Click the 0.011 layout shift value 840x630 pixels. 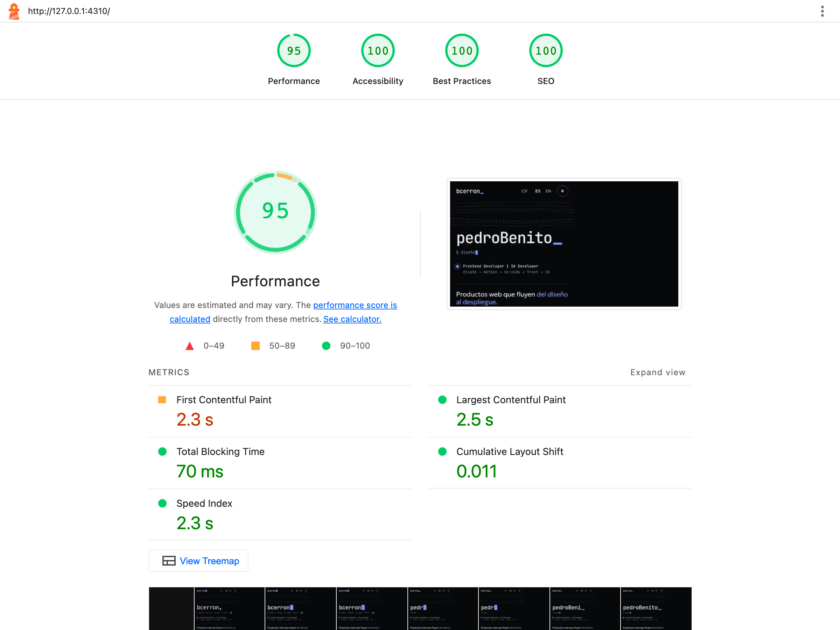pos(477,471)
